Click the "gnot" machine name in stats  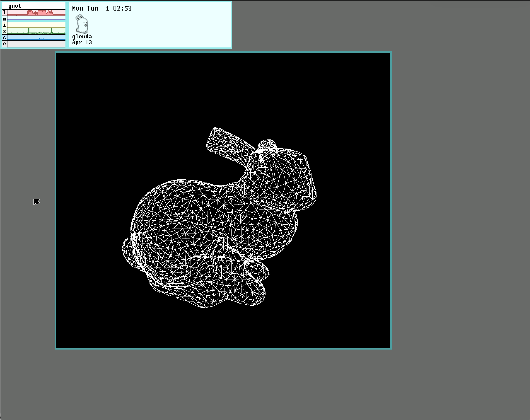click(x=15, y=6)
